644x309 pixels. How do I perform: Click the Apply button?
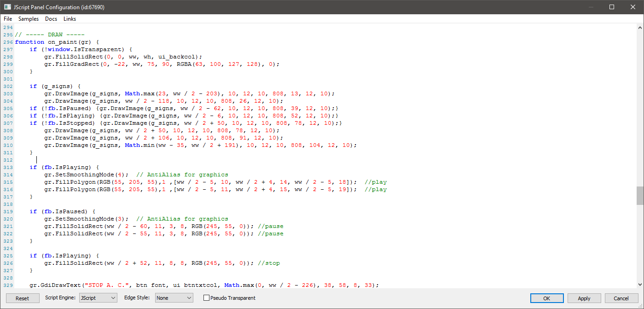584,298
